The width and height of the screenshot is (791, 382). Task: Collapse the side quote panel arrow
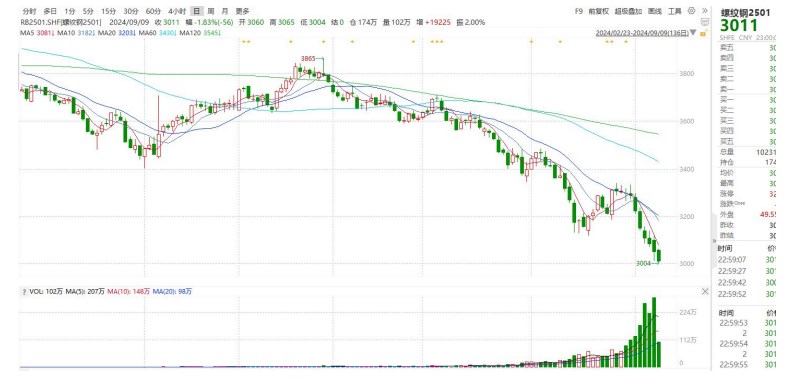[x=713, y=241]
